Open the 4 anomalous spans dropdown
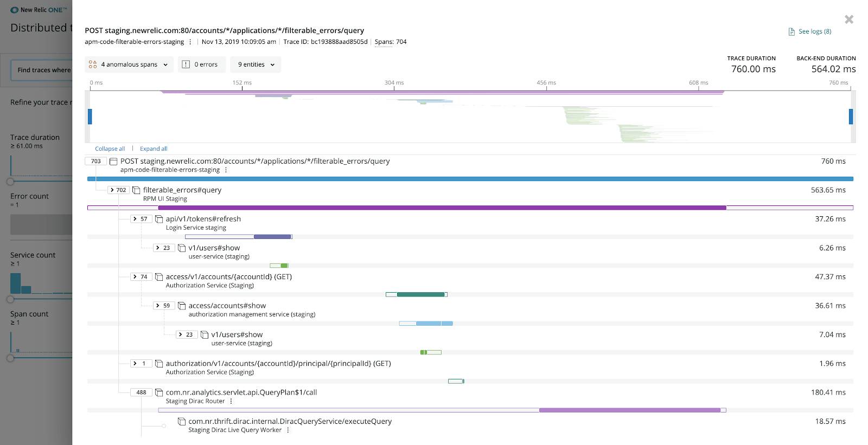Screen dimensions: 868x445 [129, 65]
